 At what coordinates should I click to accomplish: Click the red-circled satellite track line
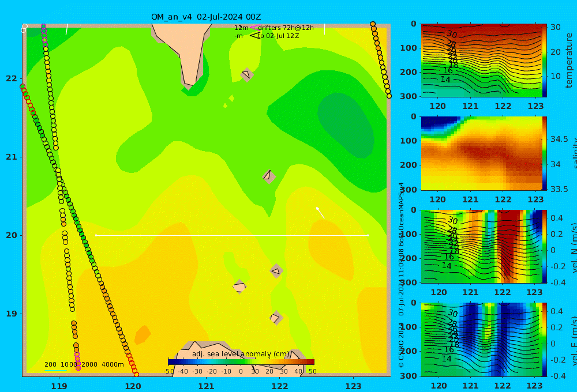[x=79, y=230]
